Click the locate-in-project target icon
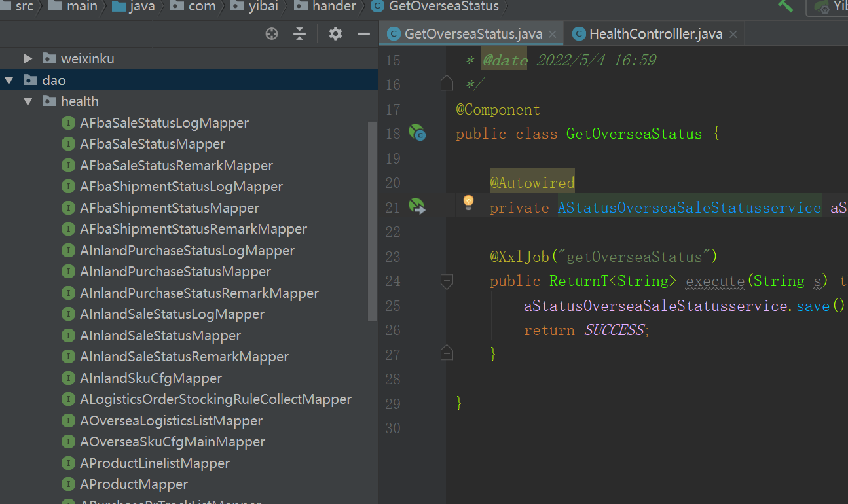The width and height of the screenshot is (848, 504). (x=272, y=34)
